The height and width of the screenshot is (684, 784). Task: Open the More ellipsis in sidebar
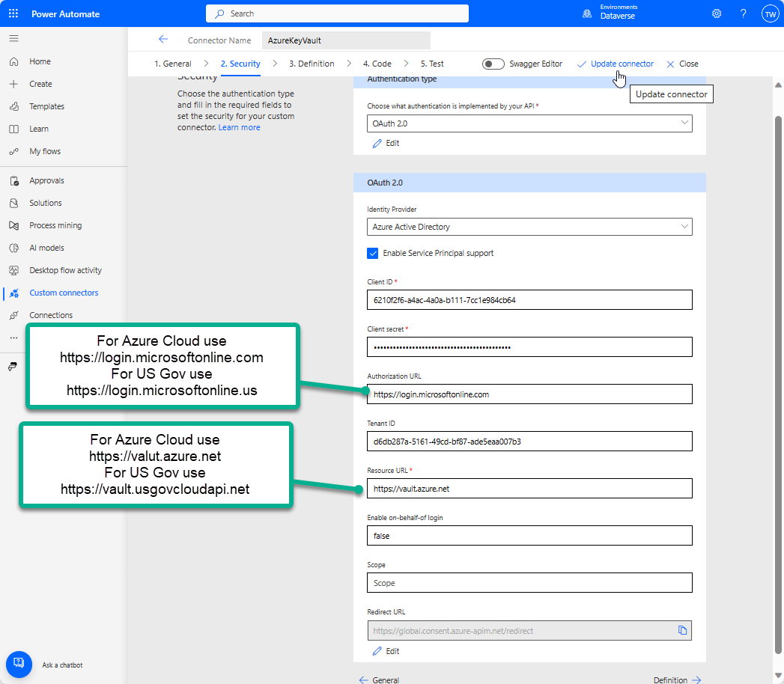[x=14, y=338]
